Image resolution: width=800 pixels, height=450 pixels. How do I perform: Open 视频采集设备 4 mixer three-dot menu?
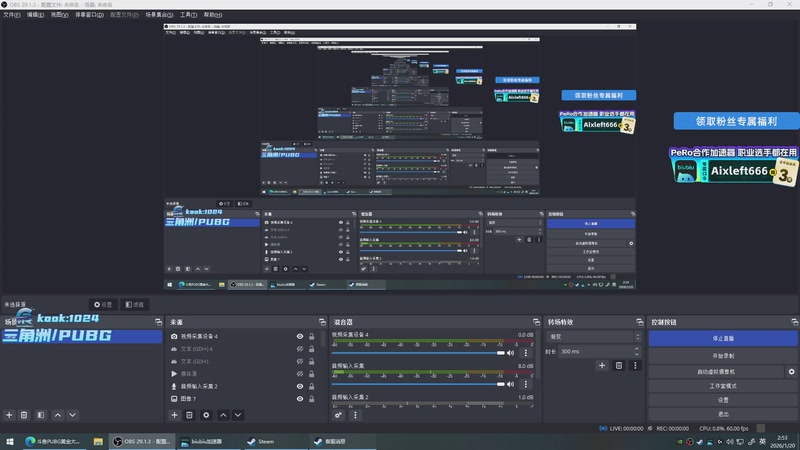(526, 353)
